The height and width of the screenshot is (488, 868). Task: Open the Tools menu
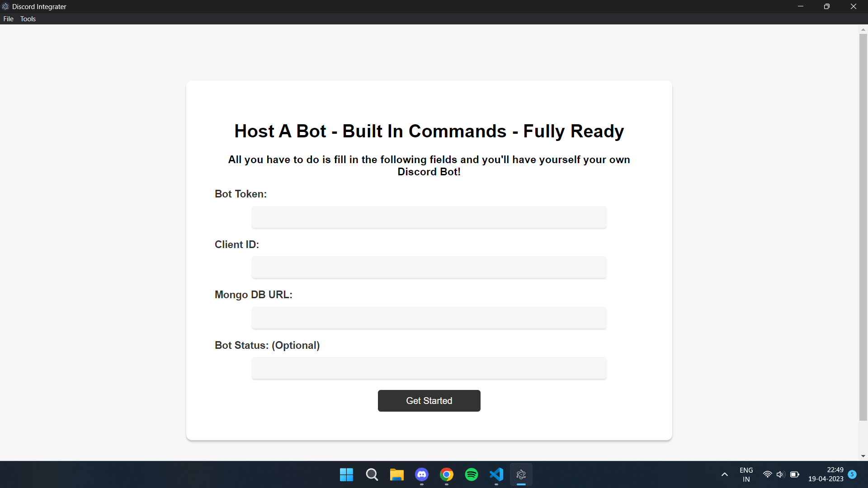pyautogui.click(x=28, y=19)
